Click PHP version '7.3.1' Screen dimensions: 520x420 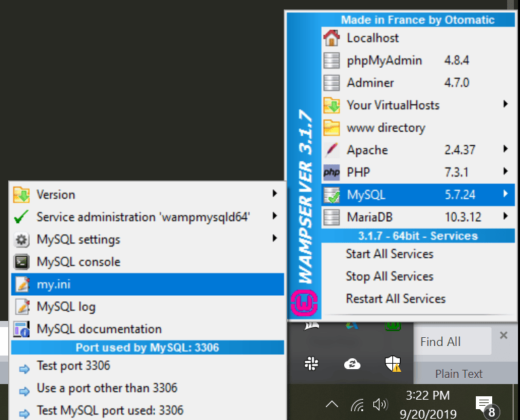click(x=456, y=172)
